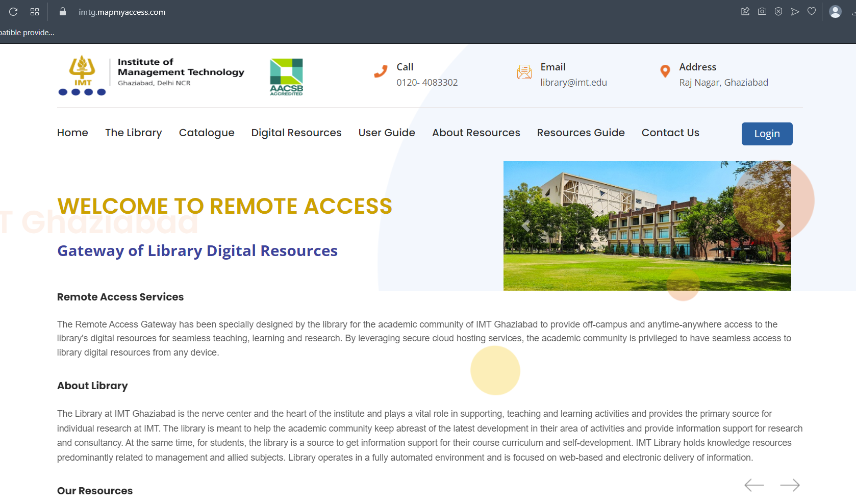Click library@imt.edu email address
Screen dimensions: 856x504
click(x=573, y=83)
